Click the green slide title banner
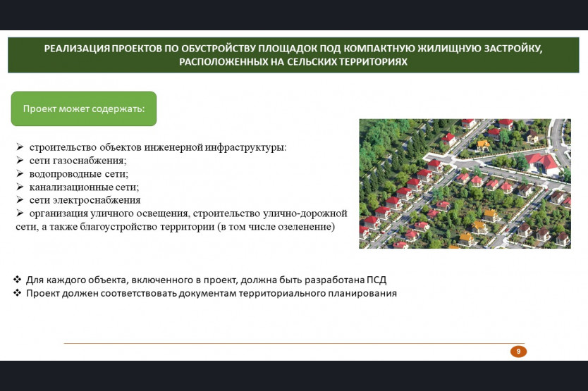The image size is (588, 391). [293, 55]
